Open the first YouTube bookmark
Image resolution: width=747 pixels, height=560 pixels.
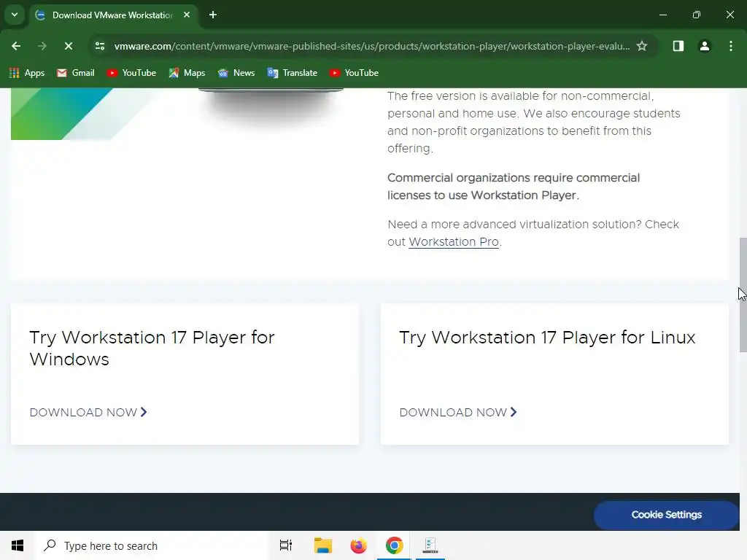(x=131, y=73)
